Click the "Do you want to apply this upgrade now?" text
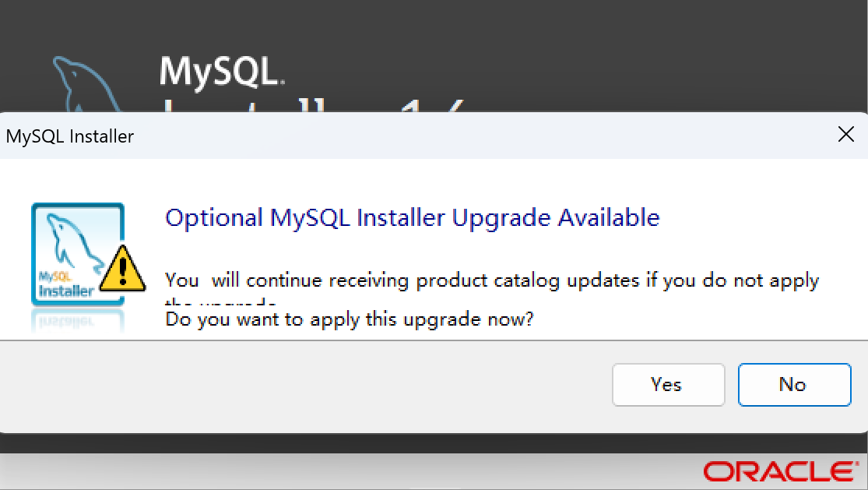 350,319
